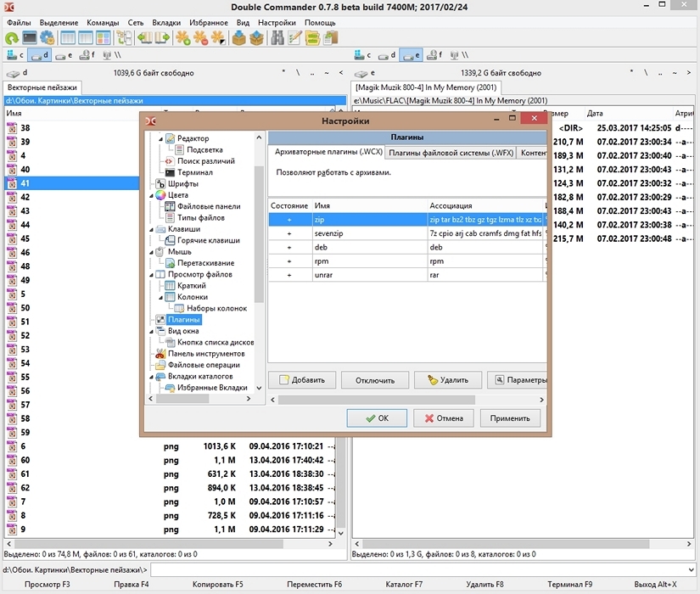Click the settings tree scrollbar down arrow
Screen dimensions: 700x594
click(x=260, y=388)
